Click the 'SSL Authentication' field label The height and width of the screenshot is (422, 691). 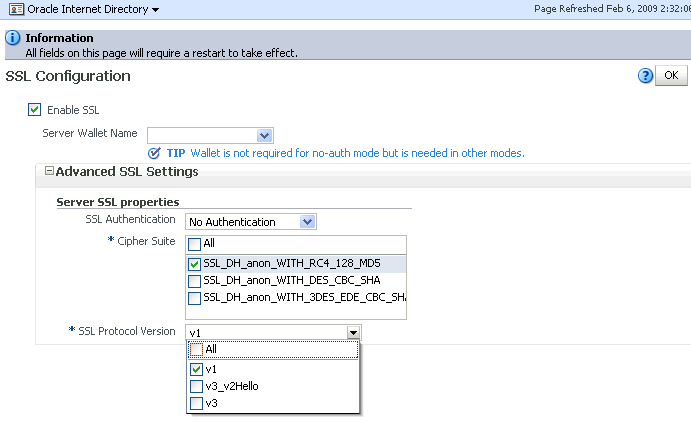click(x=130, y=219)
